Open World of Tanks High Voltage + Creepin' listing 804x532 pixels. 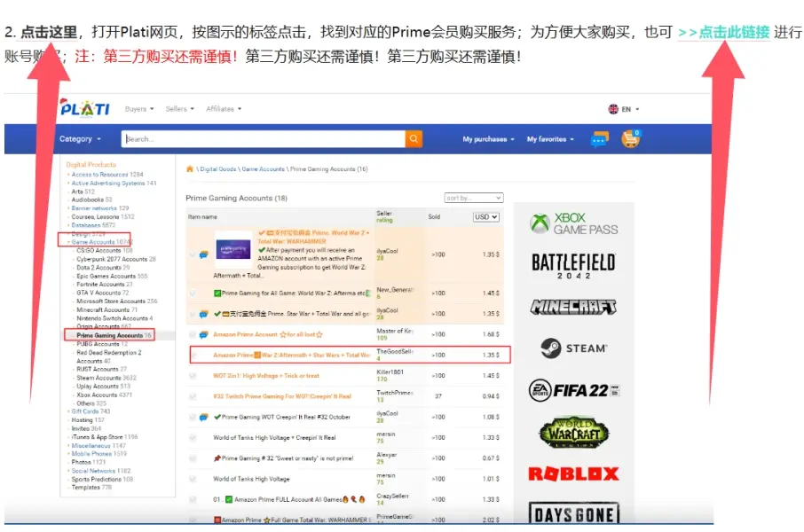click(x=274, y=438)
